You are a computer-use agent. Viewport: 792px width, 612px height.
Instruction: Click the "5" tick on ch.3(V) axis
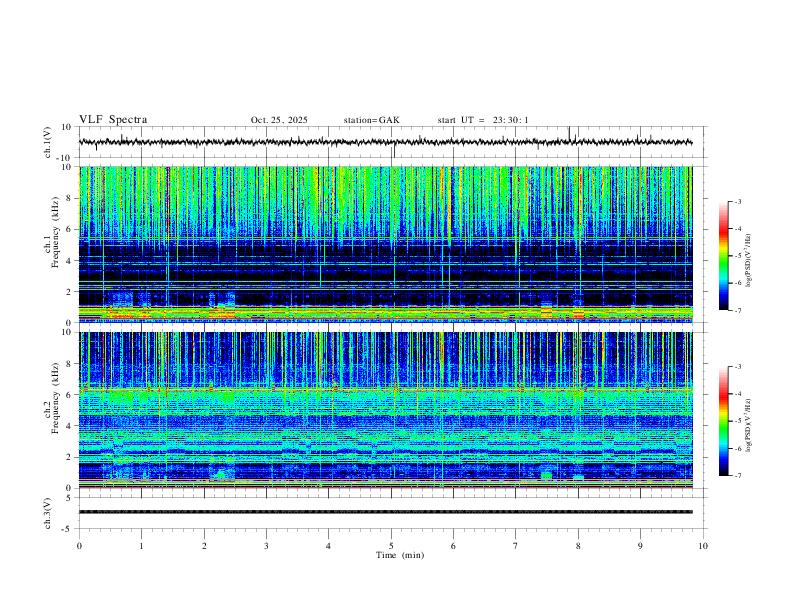(70, 498)
